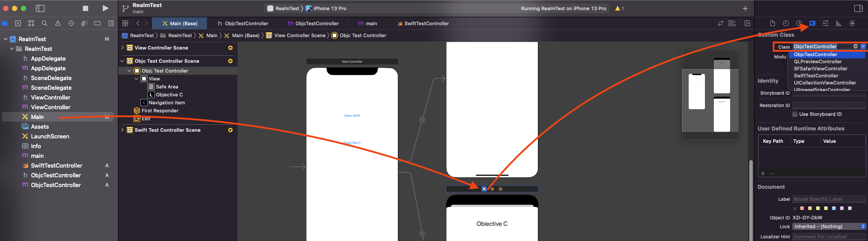Expand Swift Test Controller Scene

pyautogui.click(x=122, y=130)
